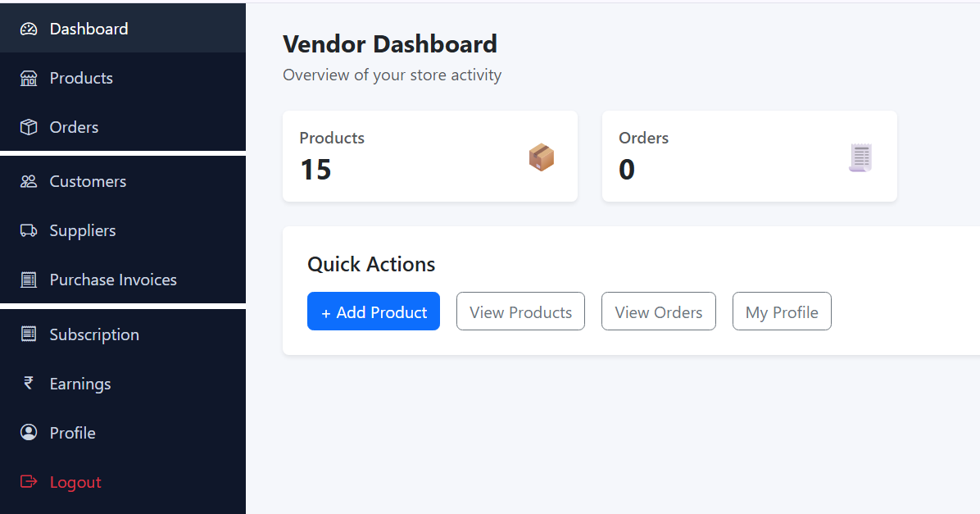Click the Add Product button

pos(374,312)
